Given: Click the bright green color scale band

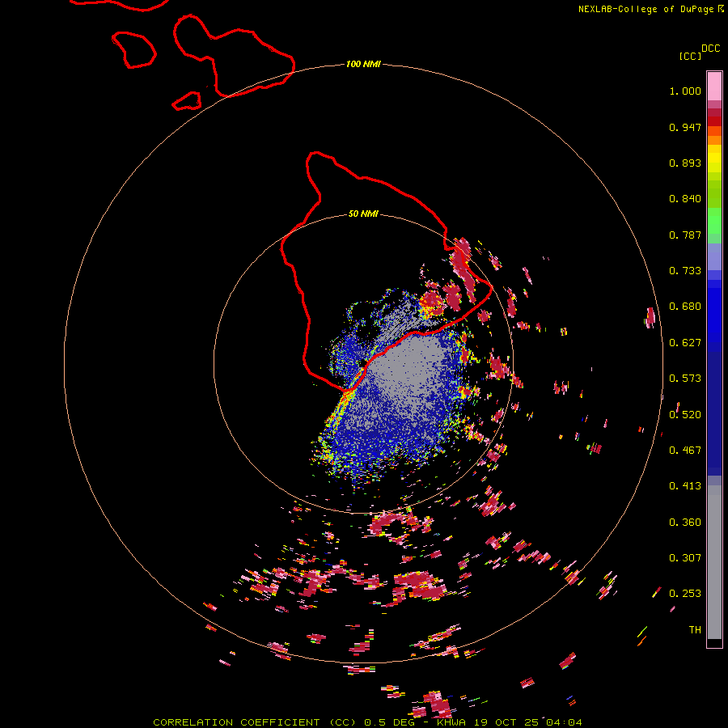Looking at the screenshot, I should point(714,220).
